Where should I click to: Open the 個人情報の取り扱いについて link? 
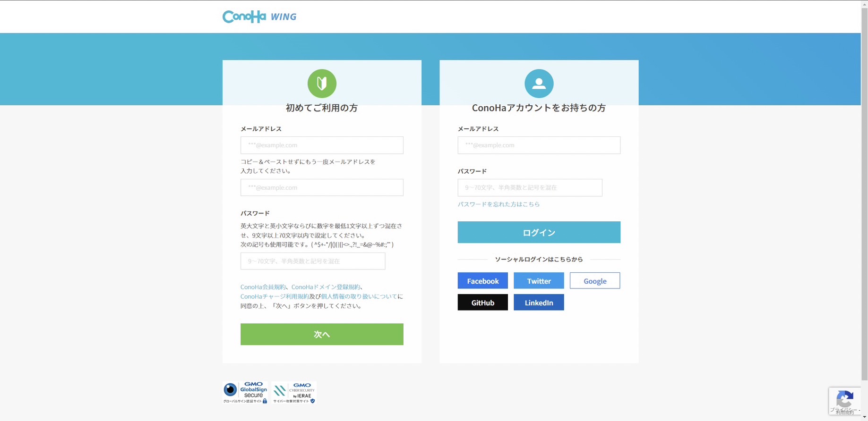click(x=359, y=296)
